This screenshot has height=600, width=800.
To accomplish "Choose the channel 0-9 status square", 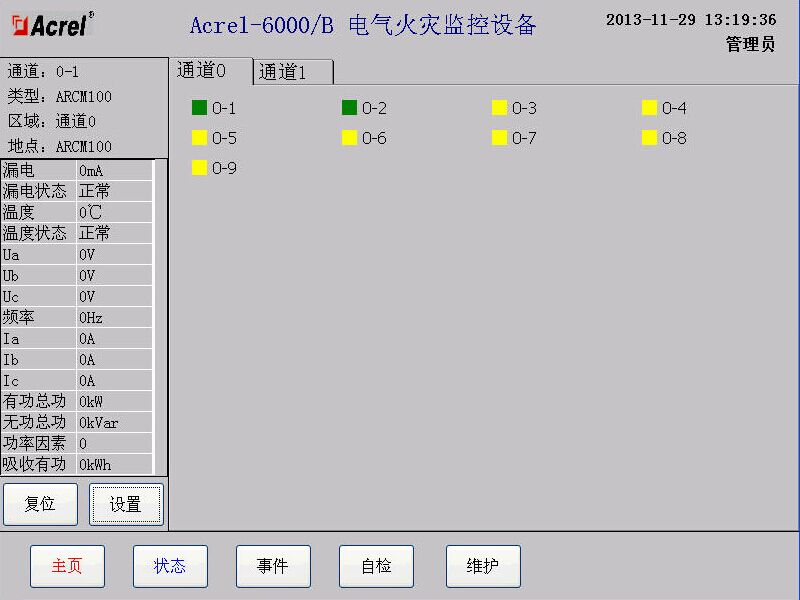I will pos(199,168).
